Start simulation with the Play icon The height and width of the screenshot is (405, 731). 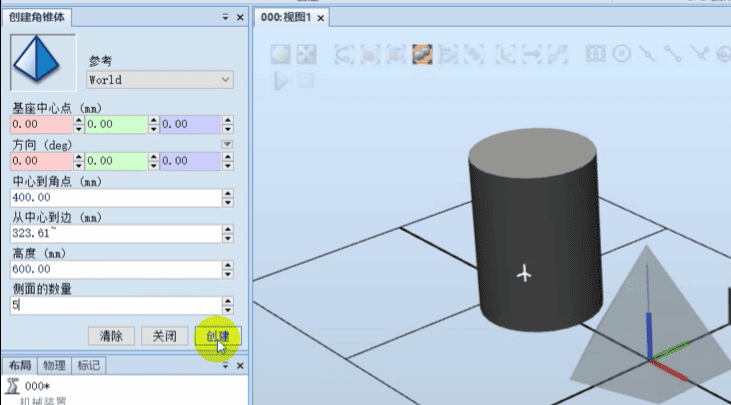click(x=281, y=81)
